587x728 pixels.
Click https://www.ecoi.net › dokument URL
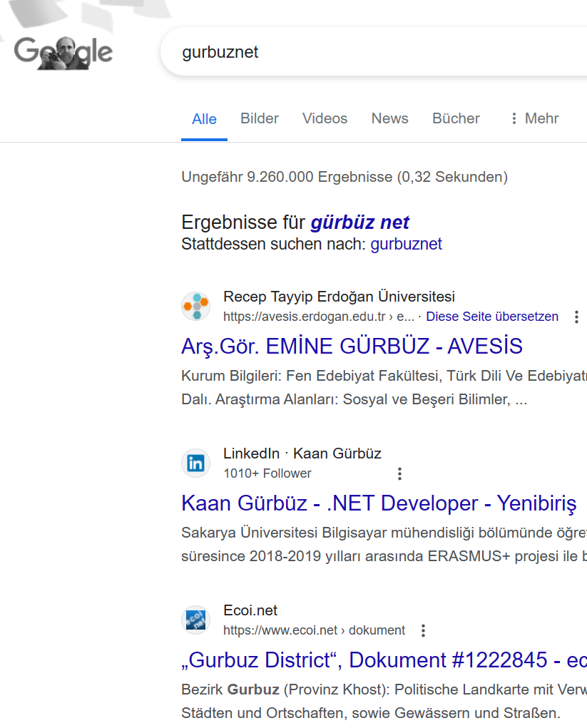(314, 630)
